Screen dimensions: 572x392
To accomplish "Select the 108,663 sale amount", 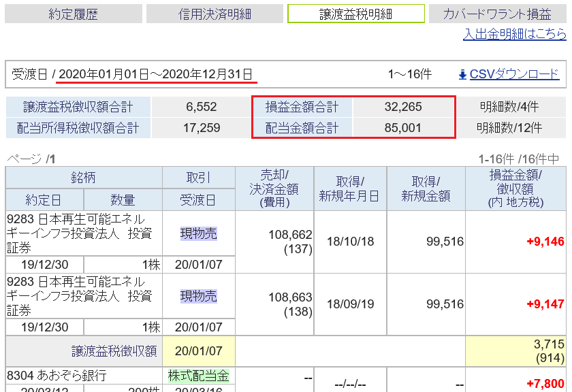I will pyautogui.click(x=290, y=297).
